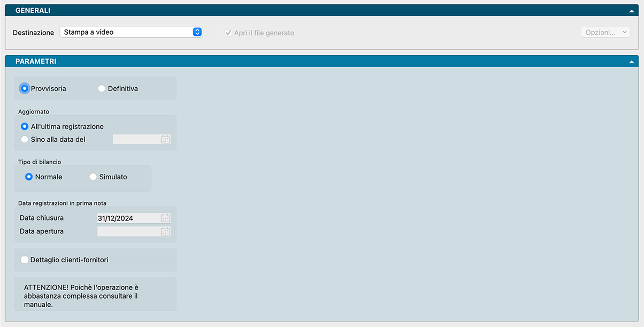644x327 pixels.
Task: Click the Data chiusura date field
Action: coord(127,218)
